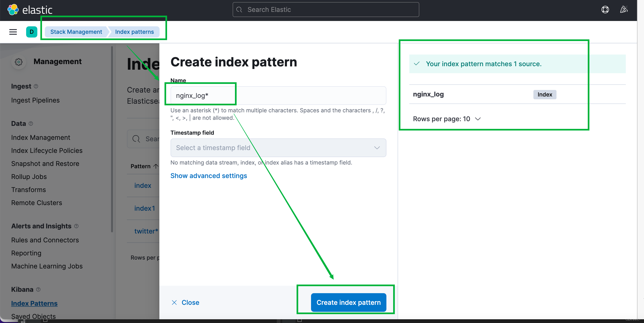Open Machine Learning Jobs

(47, 266)
